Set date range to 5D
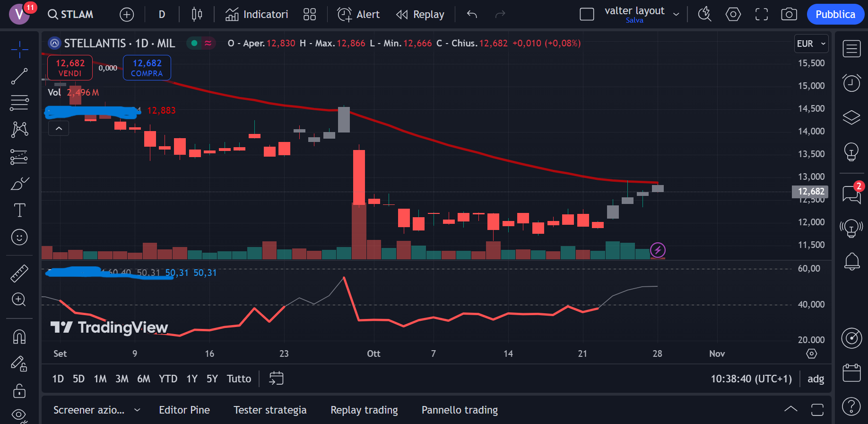868x424 pixels. coord(78,379)
